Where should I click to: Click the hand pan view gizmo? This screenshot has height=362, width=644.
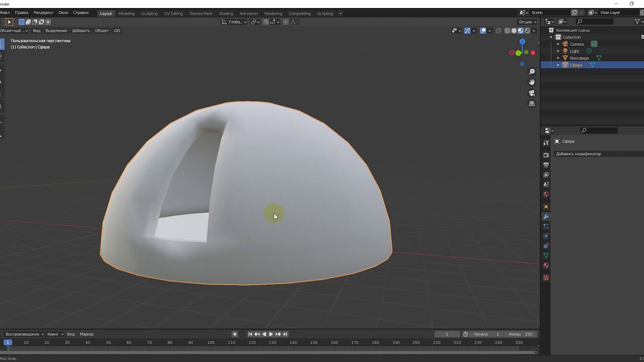click(x=532, y=82)
